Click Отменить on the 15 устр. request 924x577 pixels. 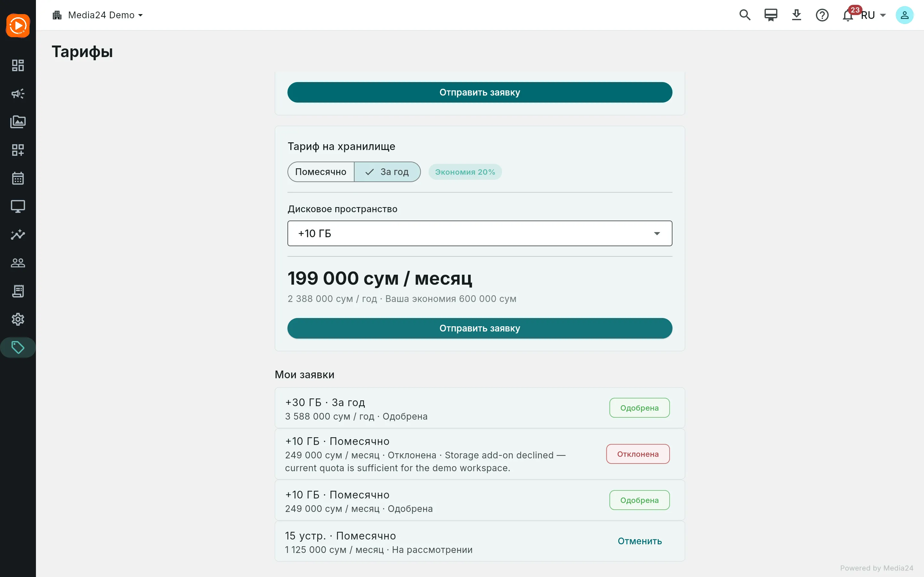tap(639, 541)
